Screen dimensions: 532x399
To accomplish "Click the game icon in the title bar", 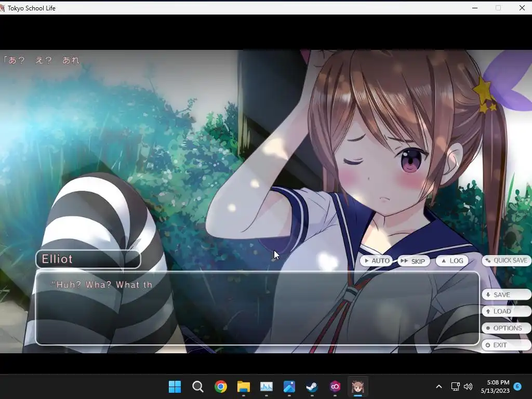I will [x=3, y=8].
